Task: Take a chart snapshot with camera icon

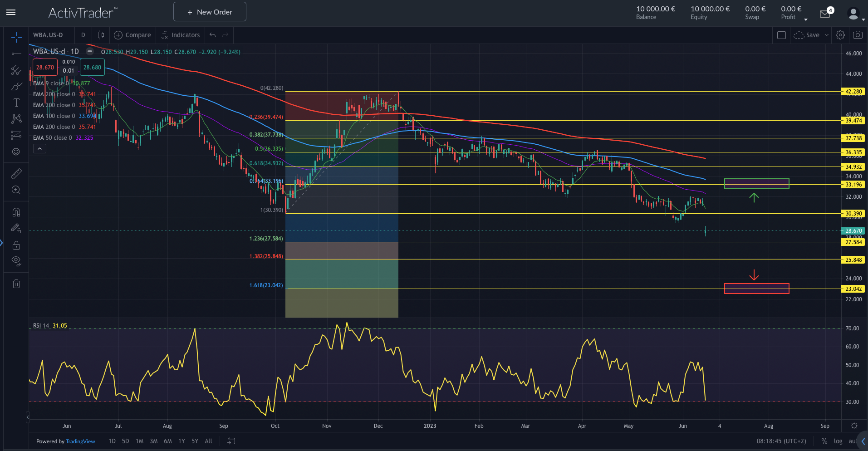Action: click(857, 35)
